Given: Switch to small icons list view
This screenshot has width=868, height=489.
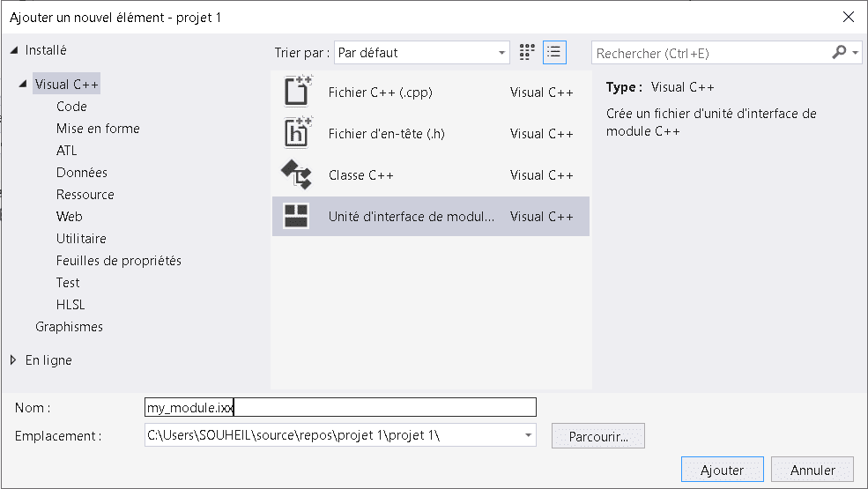Looking at the screenshot, I should click(x=554, y=53).
